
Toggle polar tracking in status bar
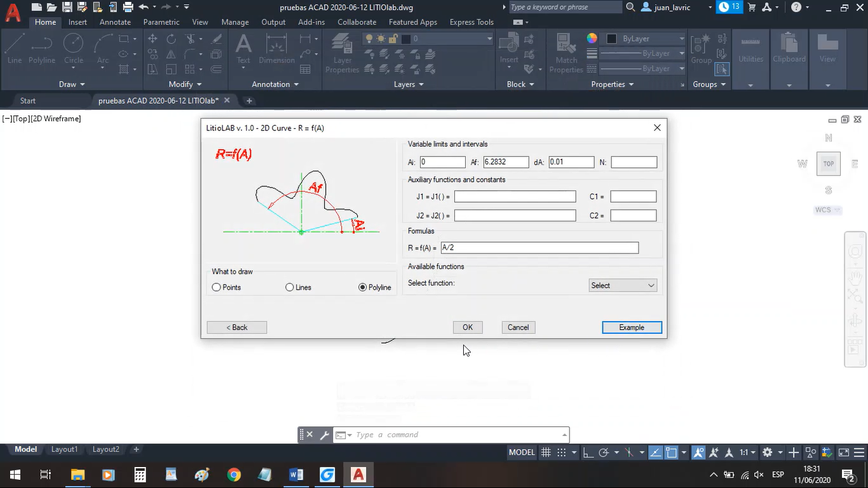point(604,452)
